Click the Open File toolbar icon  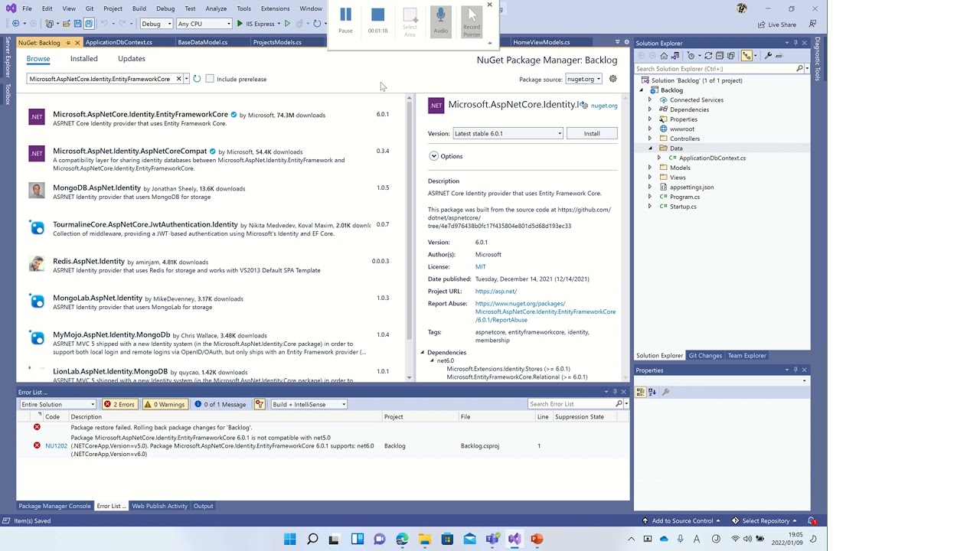66,24
